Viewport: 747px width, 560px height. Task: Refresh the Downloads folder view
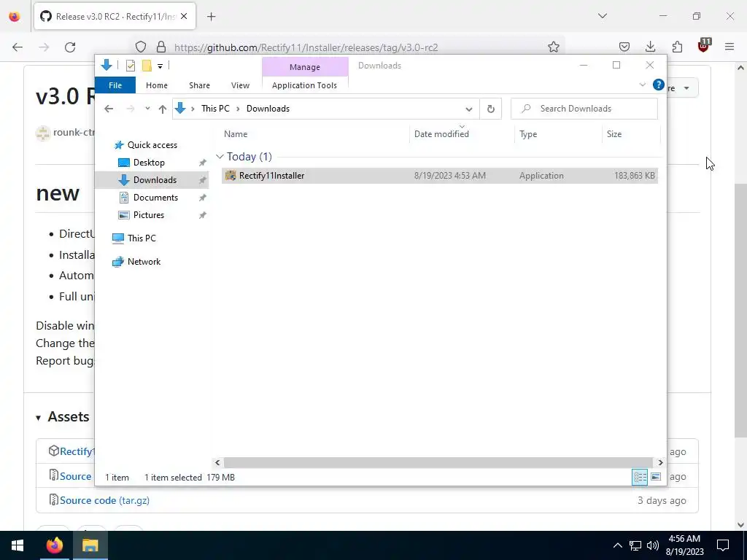tap(491, 109)
